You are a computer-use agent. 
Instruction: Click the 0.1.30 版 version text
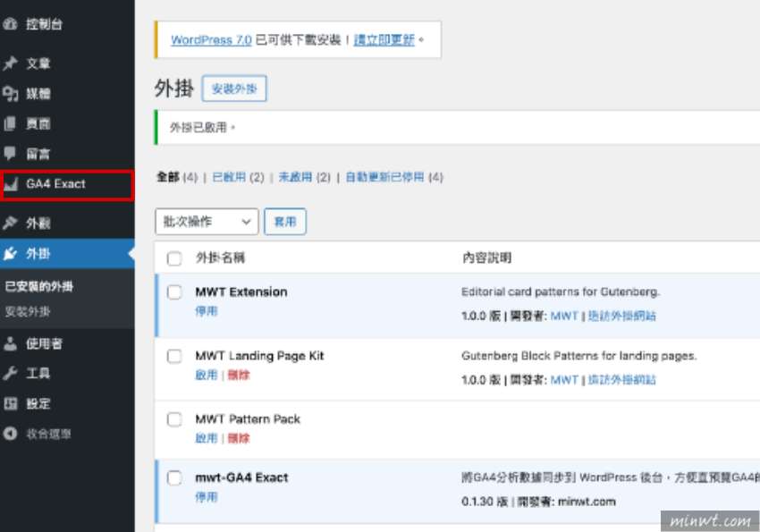click(x=485, y=502)
